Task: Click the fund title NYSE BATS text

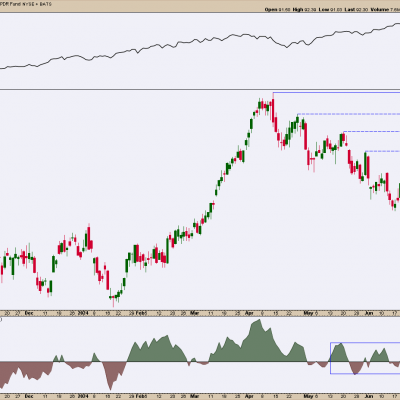Action: point(26,4)
